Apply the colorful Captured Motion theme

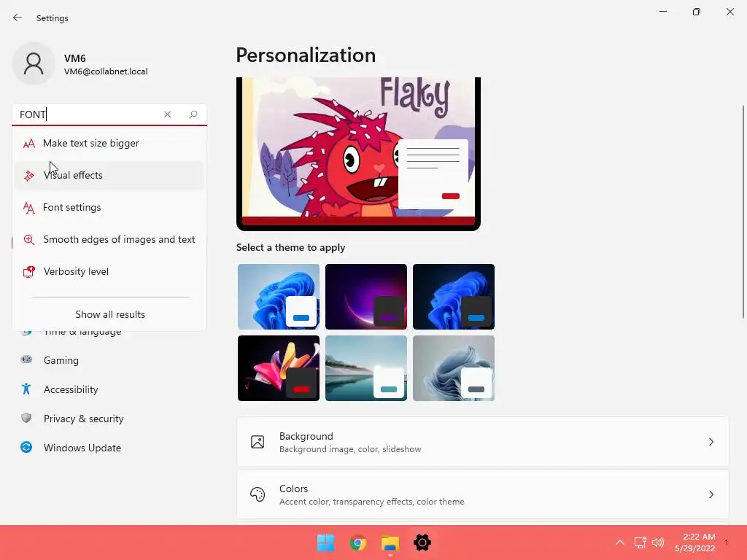tap(279, 368)
